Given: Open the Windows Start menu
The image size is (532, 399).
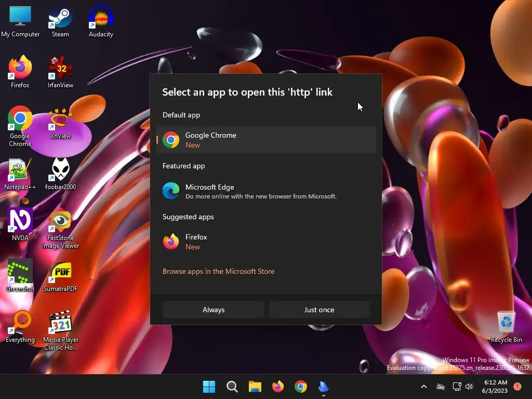Looking at the screenshot, I should (x=209, y=387).
